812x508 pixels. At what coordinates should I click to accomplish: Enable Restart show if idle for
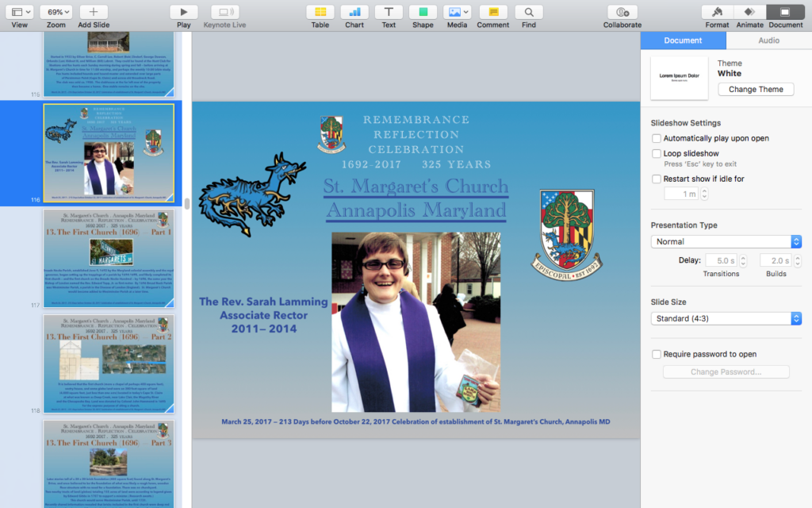coord(657,179)
